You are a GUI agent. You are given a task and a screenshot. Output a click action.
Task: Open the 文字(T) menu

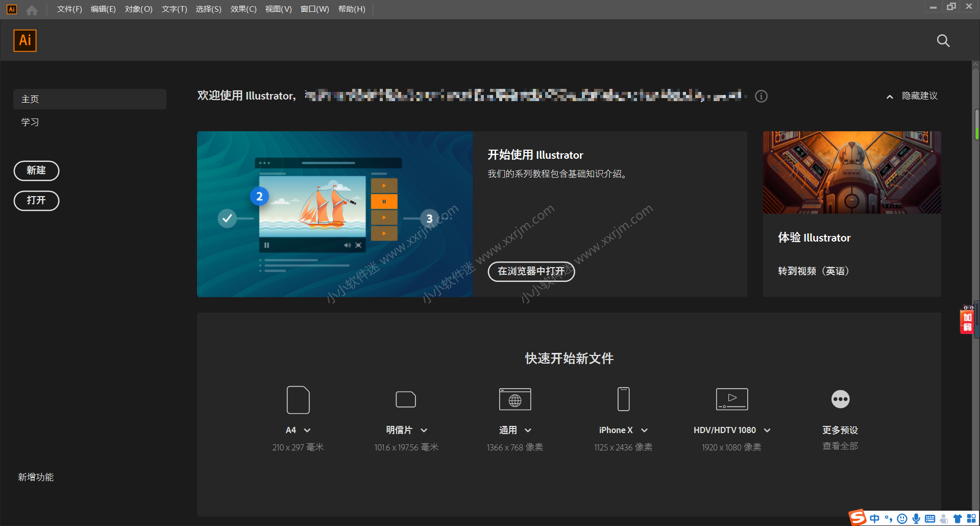coord(174,9)
